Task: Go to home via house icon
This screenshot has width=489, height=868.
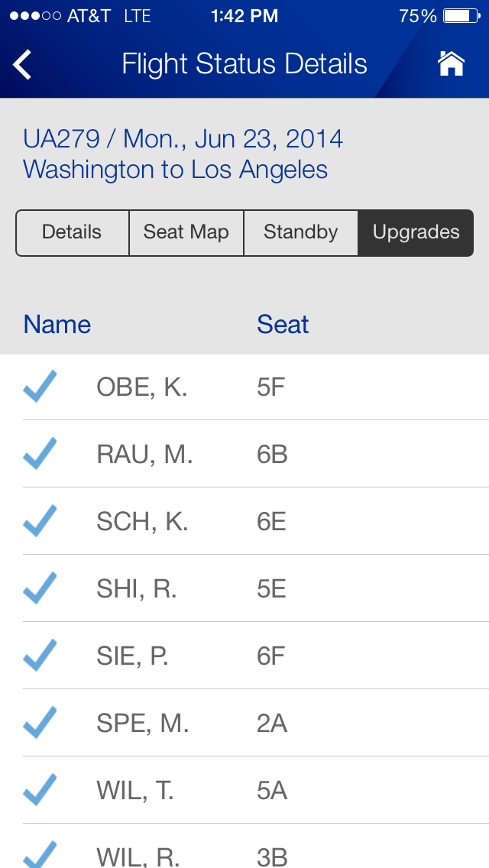Action: (451, 64)
